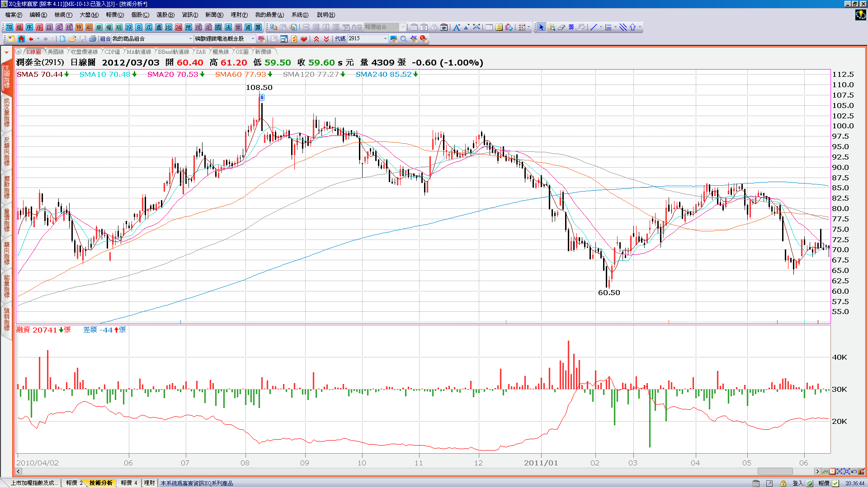The height and width of the screenshot is (488, 868).
Task: Click the clock period icon below chart
Action: tap(832, 471)
